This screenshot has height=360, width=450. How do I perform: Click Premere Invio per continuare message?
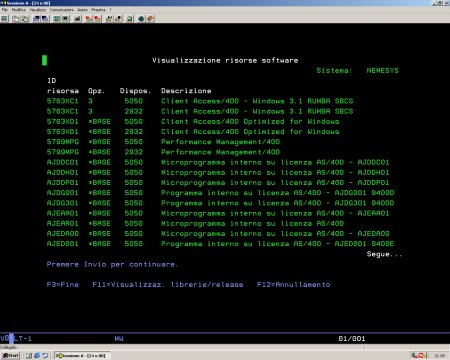coord(112,264)
